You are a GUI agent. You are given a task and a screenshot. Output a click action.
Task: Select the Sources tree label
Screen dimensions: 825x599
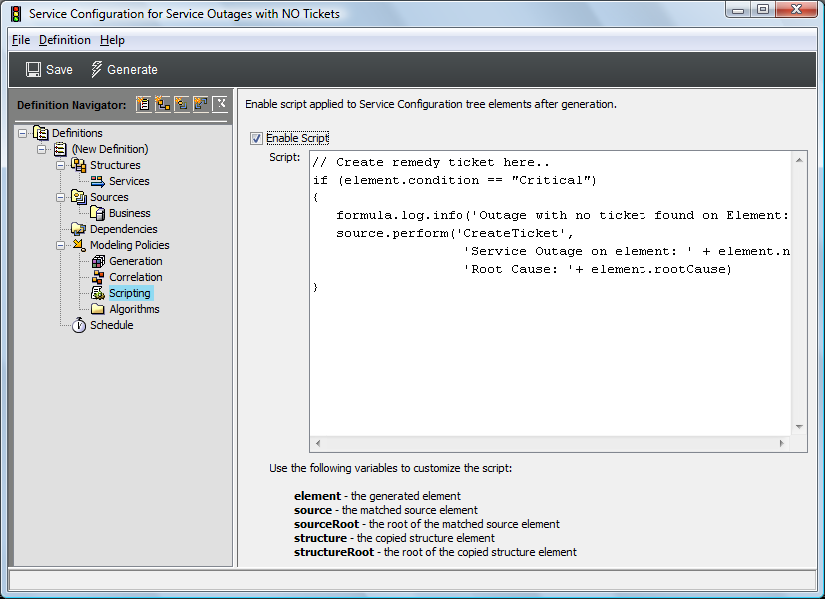(x=109, y=197)
